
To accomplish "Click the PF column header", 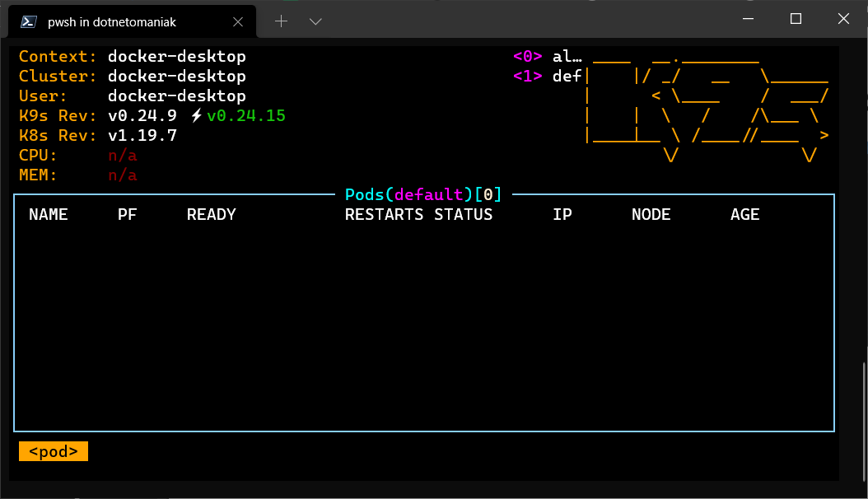I will [x=128, y=215].
